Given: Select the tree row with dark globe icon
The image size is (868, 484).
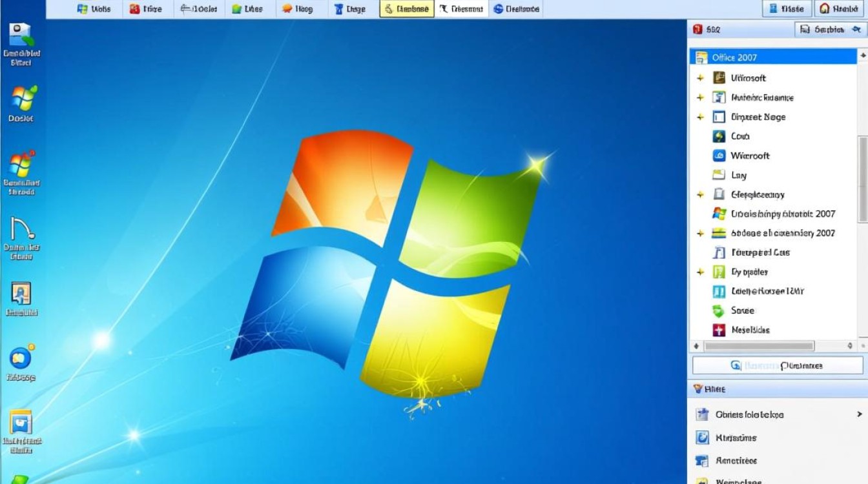Looking at the screenshot, I should point(773,136).
